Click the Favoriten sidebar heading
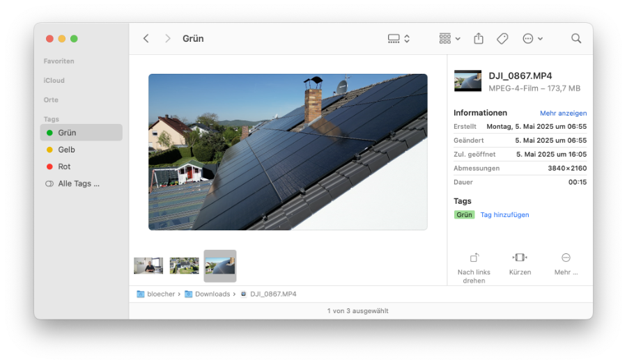 59,61
